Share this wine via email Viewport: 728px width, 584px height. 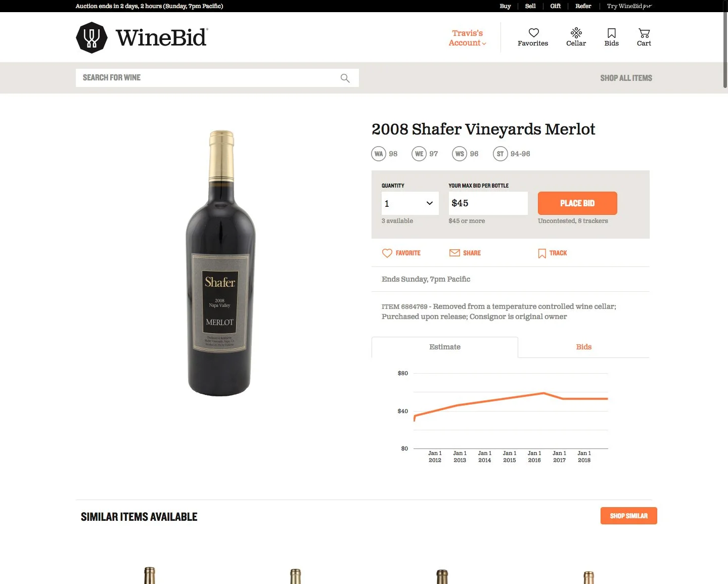465,253
